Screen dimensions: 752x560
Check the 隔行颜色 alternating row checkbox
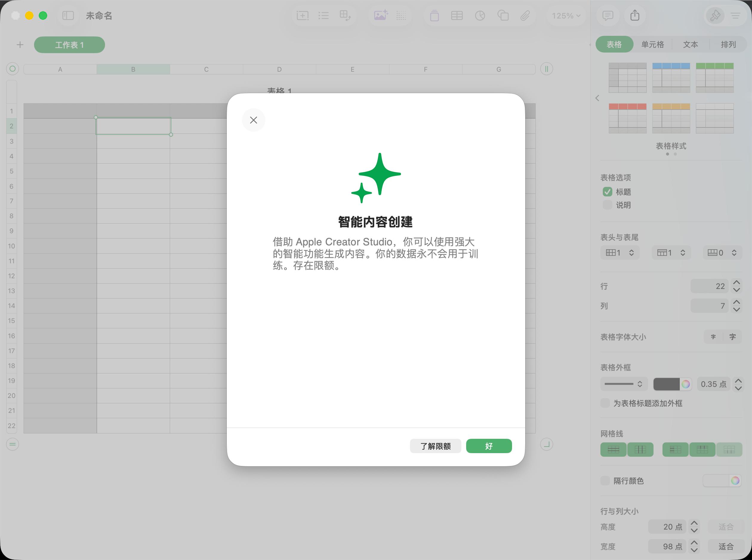tap(605, 481)
